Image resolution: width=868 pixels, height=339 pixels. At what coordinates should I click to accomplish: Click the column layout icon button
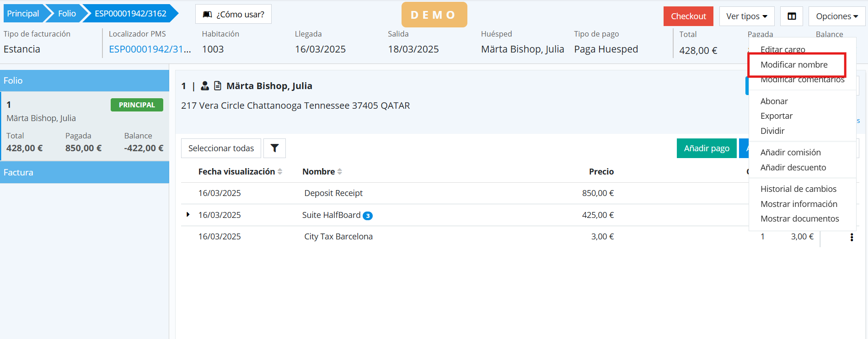(792, 16)
